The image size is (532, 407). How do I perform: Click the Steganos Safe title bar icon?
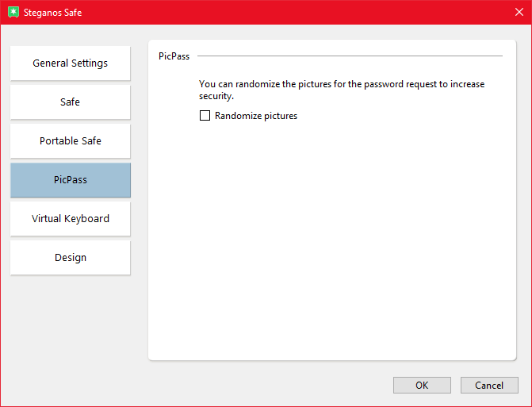13,13
